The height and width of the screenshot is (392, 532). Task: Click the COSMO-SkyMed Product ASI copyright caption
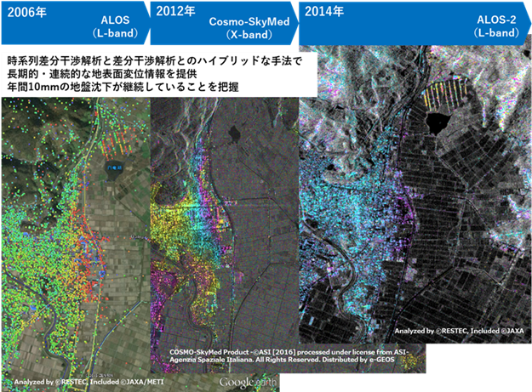pos(289,355)
